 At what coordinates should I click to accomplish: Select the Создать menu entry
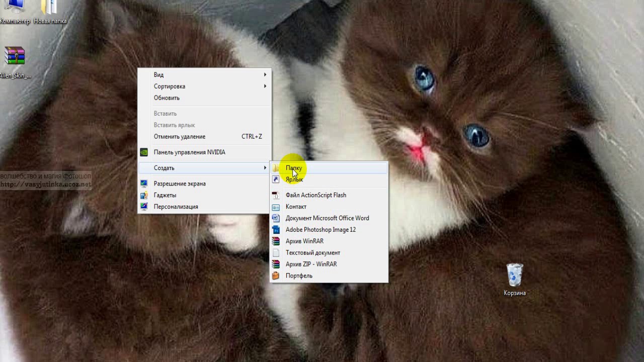204,168
